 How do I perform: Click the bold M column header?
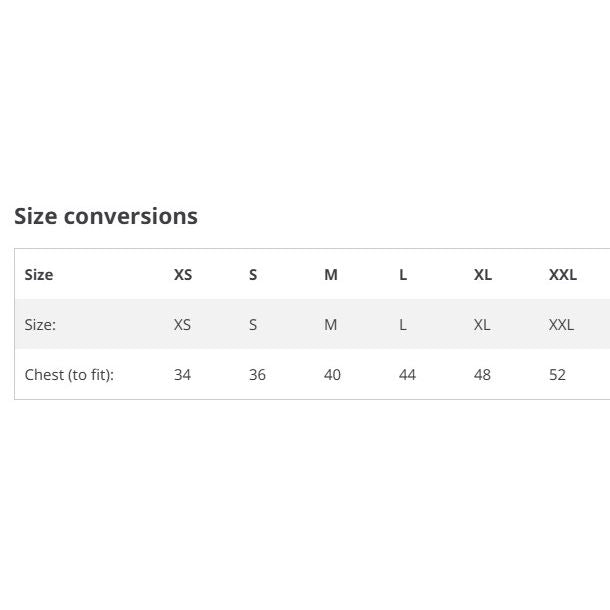(331, 274)
